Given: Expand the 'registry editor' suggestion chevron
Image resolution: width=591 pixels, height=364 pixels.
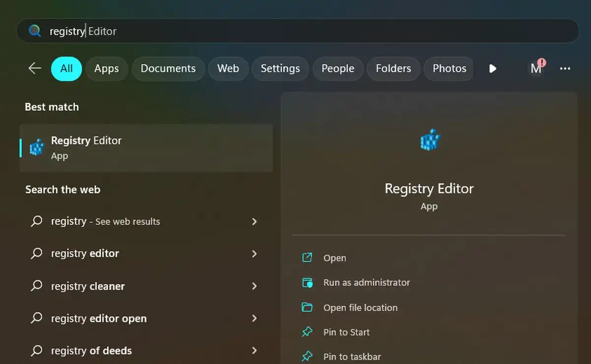Looking at the screenshot, I should [x=255, y=254].
